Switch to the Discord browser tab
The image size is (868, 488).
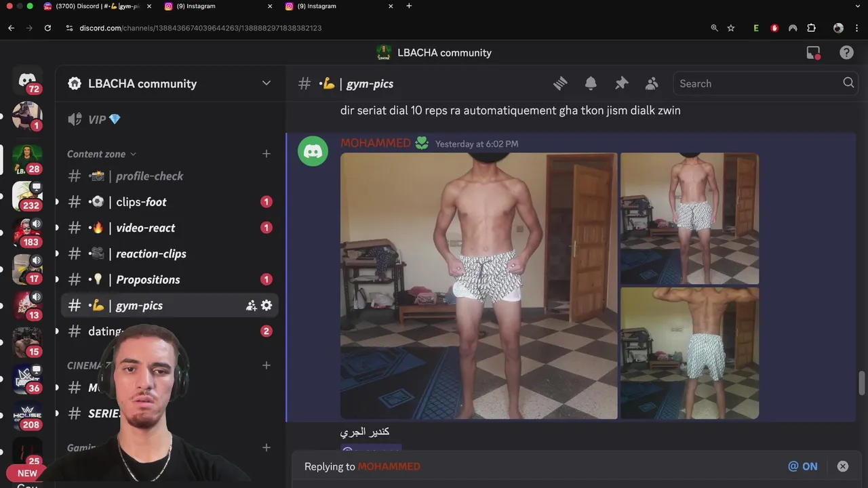[x=96, y=6]
